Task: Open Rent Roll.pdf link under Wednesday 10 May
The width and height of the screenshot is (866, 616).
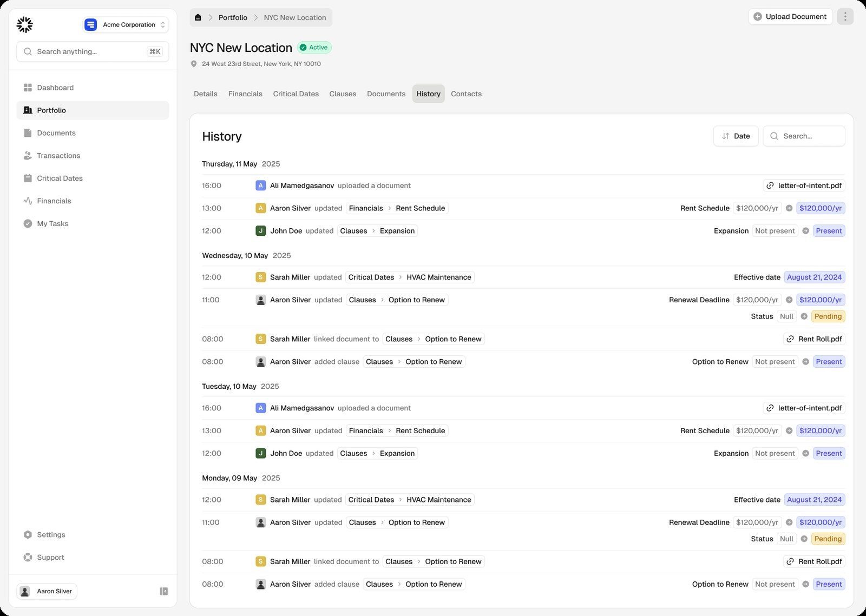Action: coord(814,339)
